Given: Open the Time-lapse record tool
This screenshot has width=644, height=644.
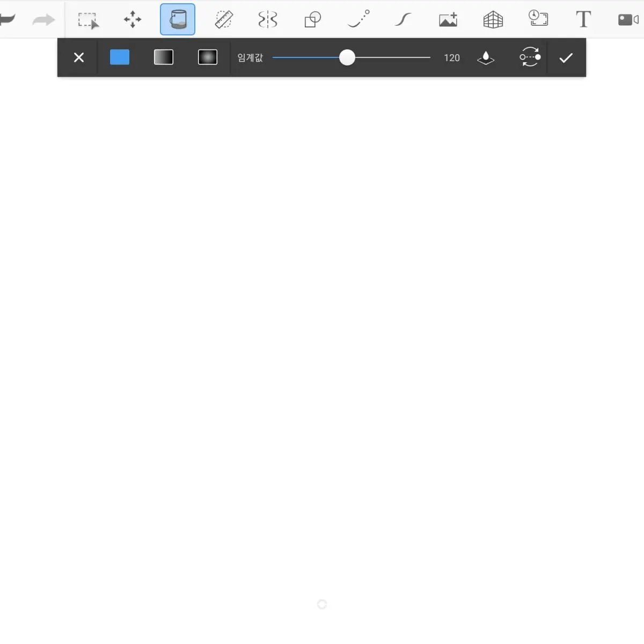Looking at the screenshot, I should tap(538, 19).
